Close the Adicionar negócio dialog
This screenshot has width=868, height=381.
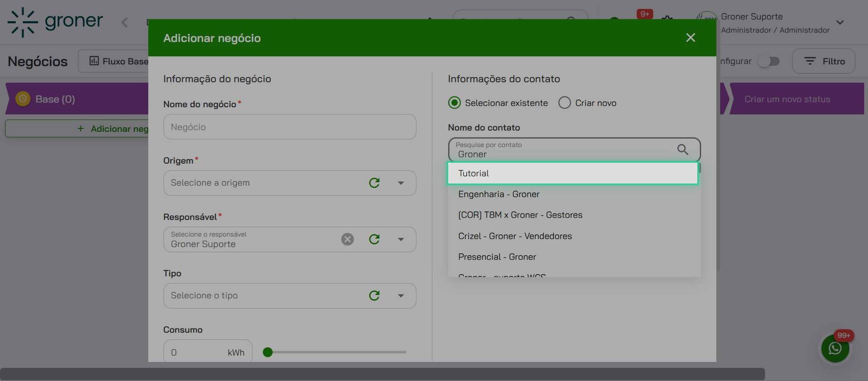[x=690, y=38]
